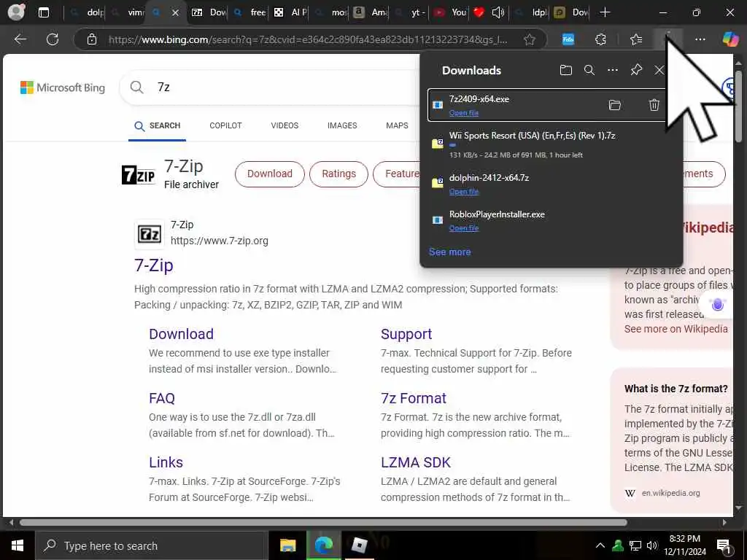The width and height of the screenshot is (747, 560).
Task: Open Roblox from the taskbar
Action: click(x=359, y=545)
